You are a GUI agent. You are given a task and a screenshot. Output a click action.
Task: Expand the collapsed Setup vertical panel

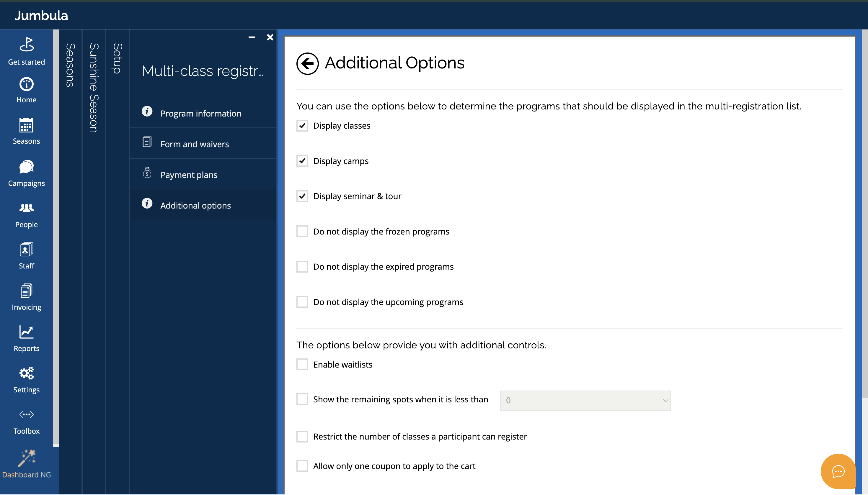(x=117, y=58)
